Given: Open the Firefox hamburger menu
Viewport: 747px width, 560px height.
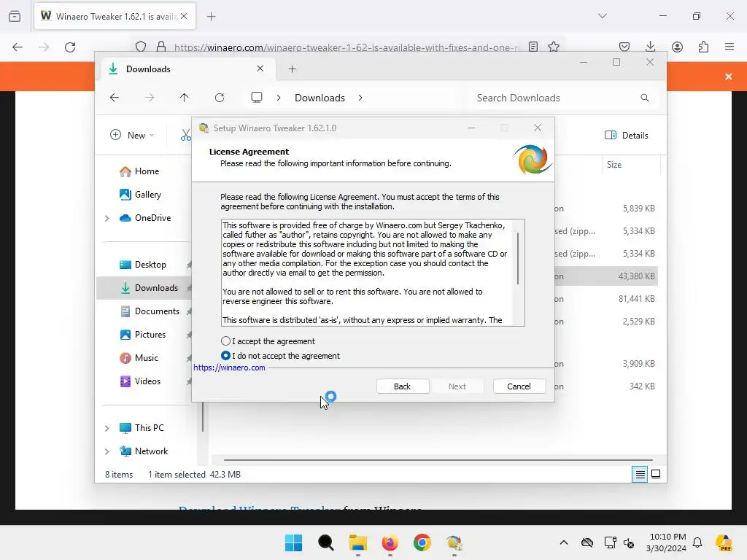Looking at the screenshot, I should [729, 47].
